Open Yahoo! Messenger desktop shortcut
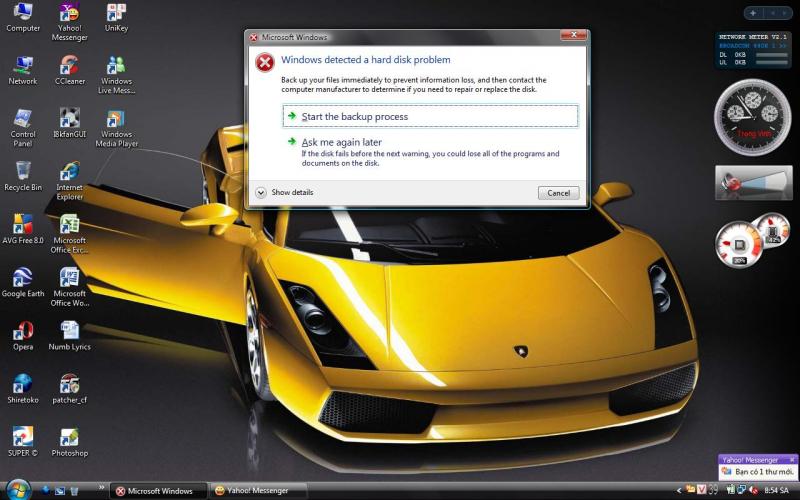 70,14
